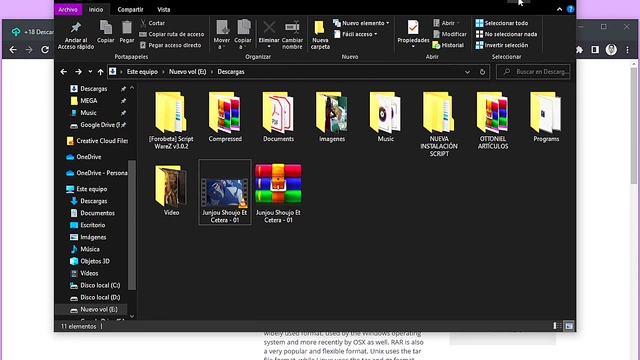Select Descargas in Quick access
Viewport: 640px width, 360px height.
click(93, 89)
